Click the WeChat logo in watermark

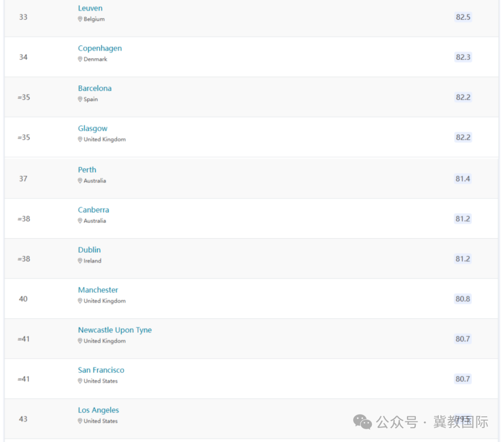(362, 422)
